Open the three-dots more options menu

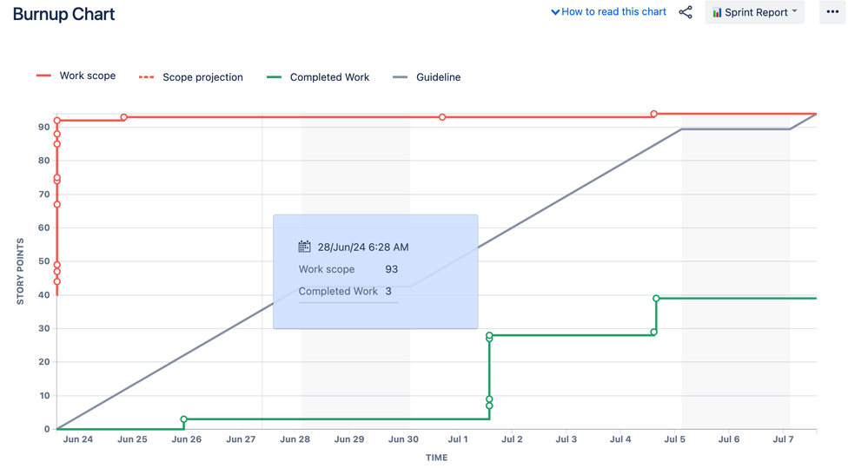tap(832, 11)
